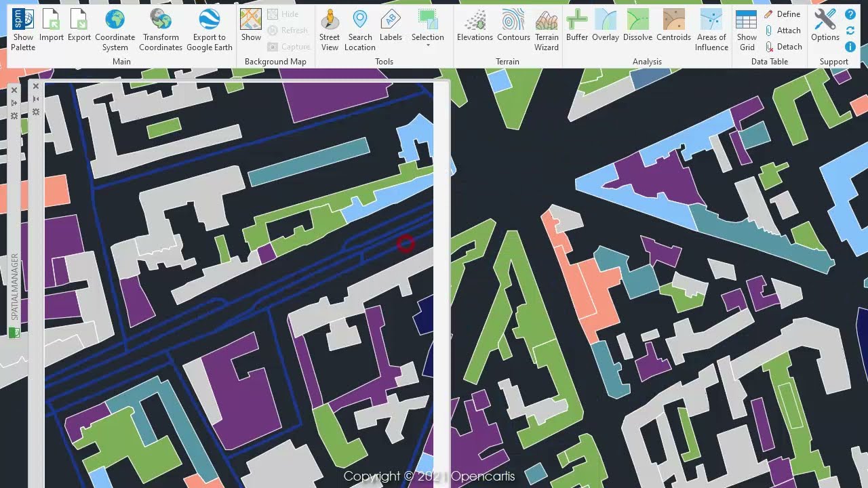868x488 pixels.
Task: Define a data table
Action: click(x=783, y=14)
